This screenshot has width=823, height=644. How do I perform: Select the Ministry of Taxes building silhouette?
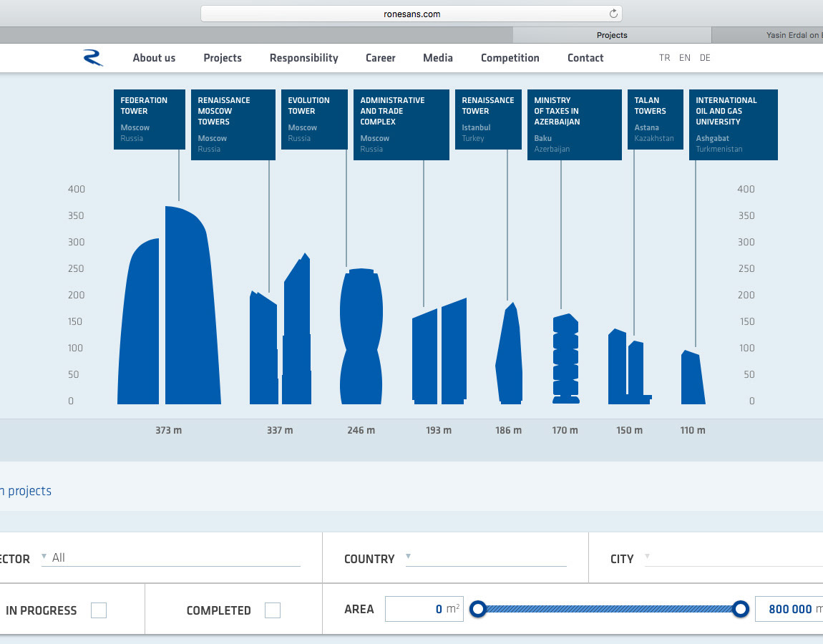click(x=566, y=358)
